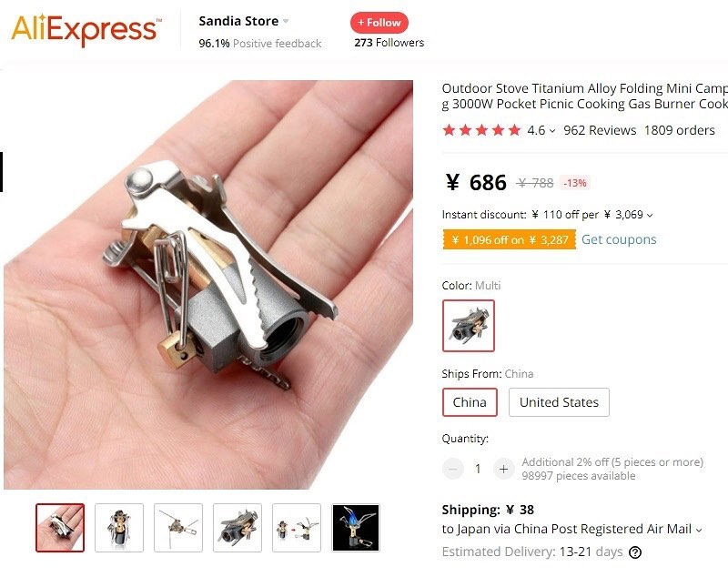Choose the Multi color swatch

tap(469, 326)
